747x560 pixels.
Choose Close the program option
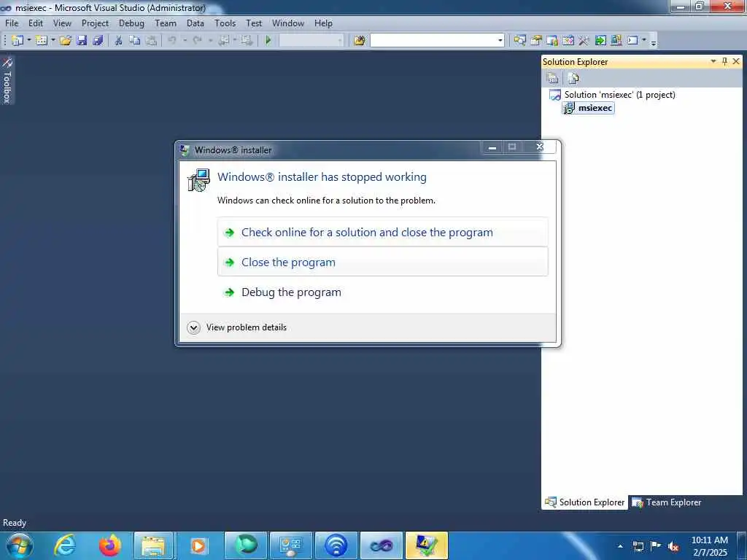[x=382, y=262]
